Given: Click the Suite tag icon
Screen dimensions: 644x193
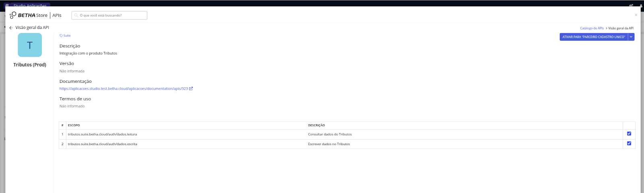Looking at the screenshot, I should click(x=61, y=36).
